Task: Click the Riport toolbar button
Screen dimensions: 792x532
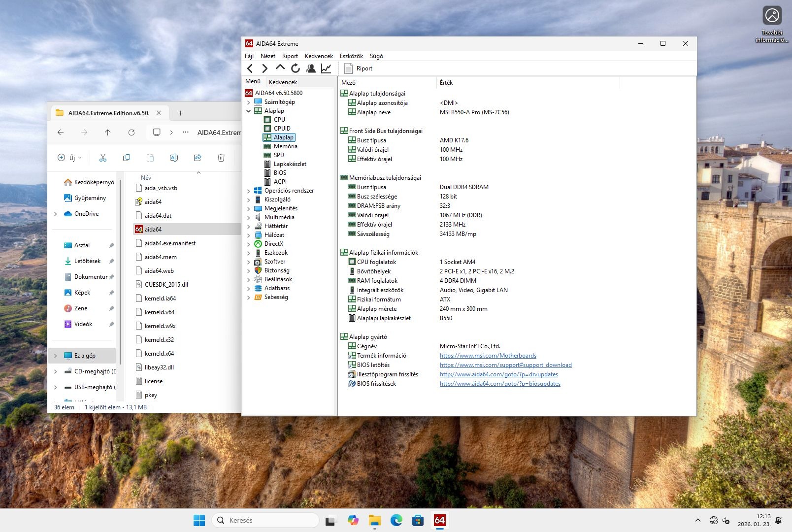Action: pyautogui.click(x=359, y=68)
